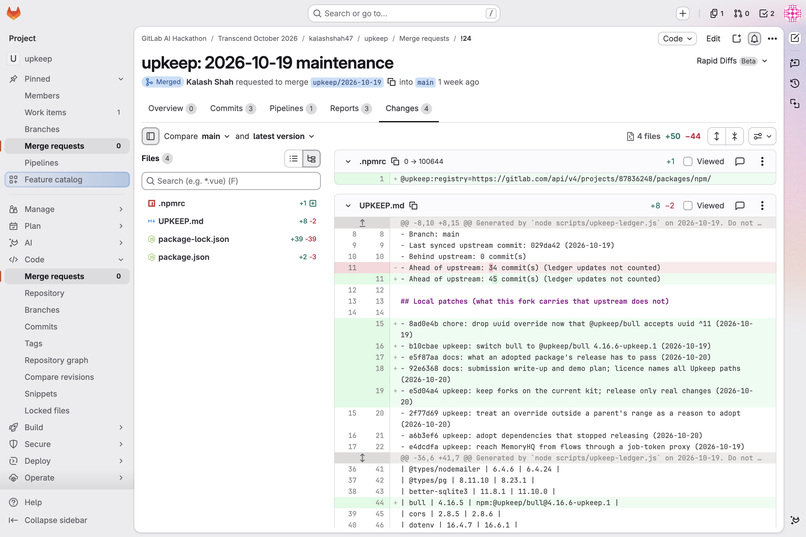Open the upkeep/2026-10-19 branch link
The image size is (806, 537).
pos(347,82)
